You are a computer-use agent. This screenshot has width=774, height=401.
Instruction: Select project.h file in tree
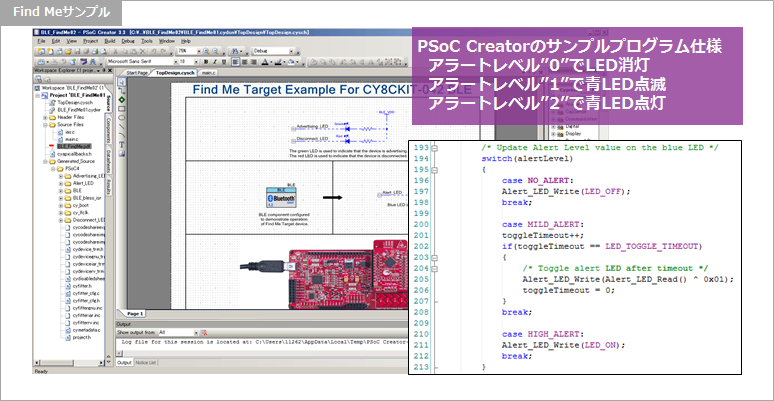(x=81, y=337)
